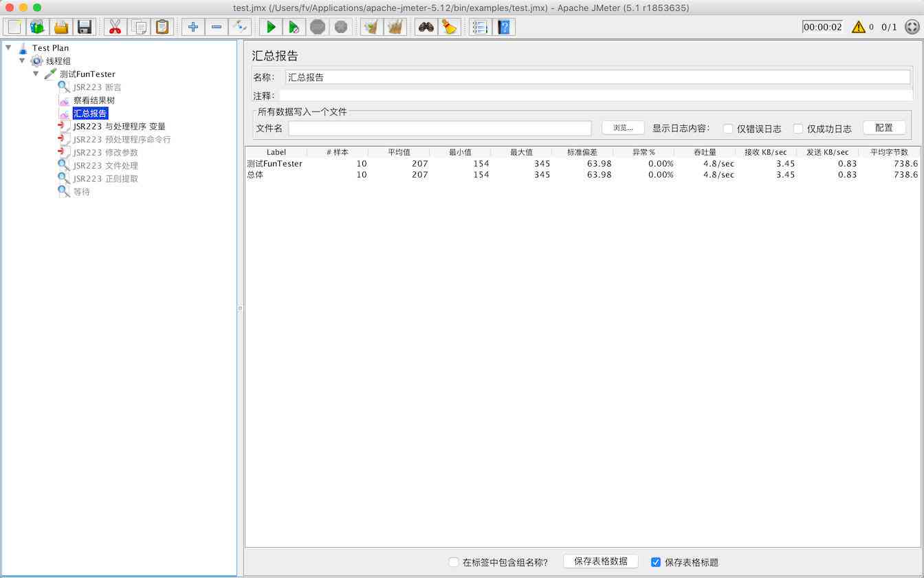Click the 平均值 column header
Image resolution: width=924 pixels, height=578 pixels.
[399, 152]
